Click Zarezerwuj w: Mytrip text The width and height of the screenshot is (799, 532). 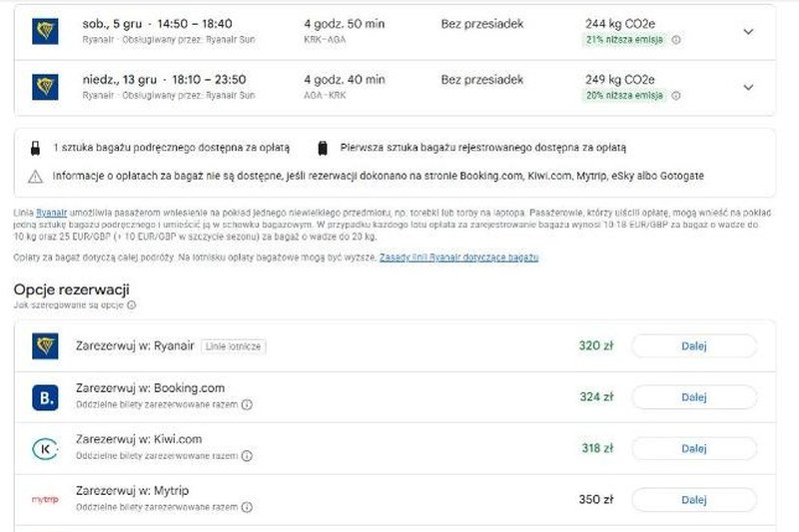click(x=132, y=490)
